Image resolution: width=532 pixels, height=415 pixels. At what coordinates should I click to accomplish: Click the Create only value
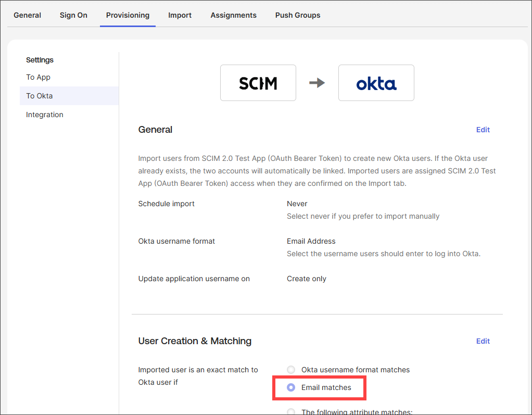307,279
